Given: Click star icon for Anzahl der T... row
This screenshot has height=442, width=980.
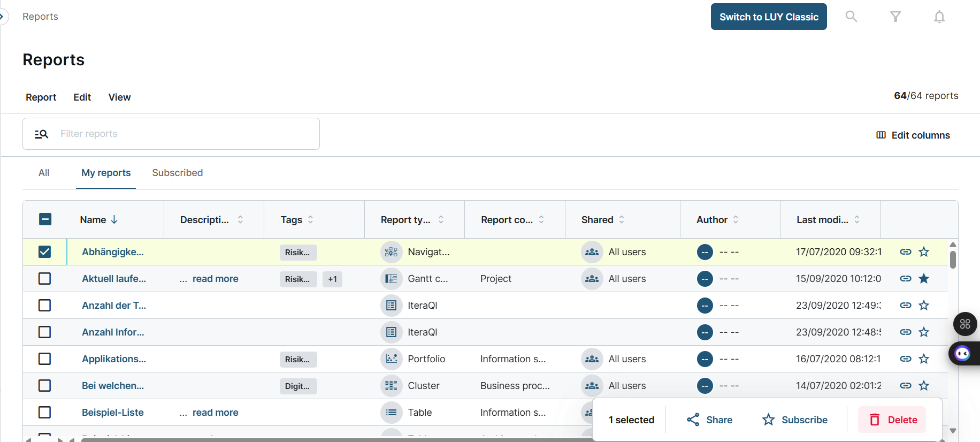Looking at the screenshot, I should (x=923, y=306).
